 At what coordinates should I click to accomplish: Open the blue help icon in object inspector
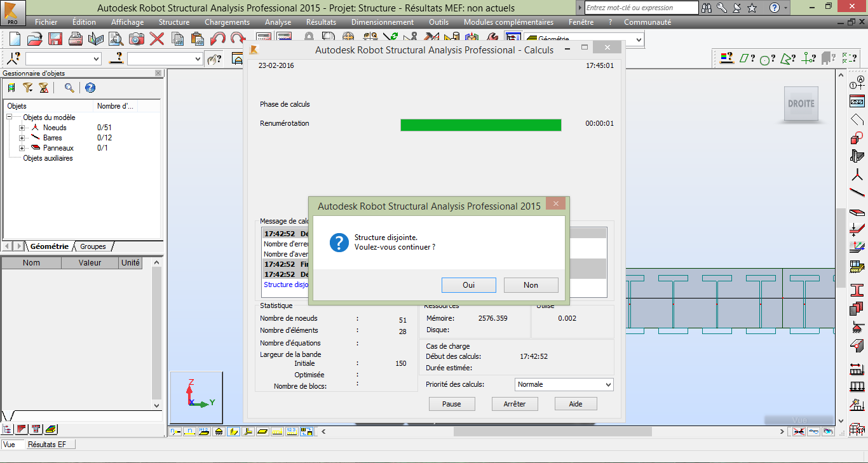point(90,88)
